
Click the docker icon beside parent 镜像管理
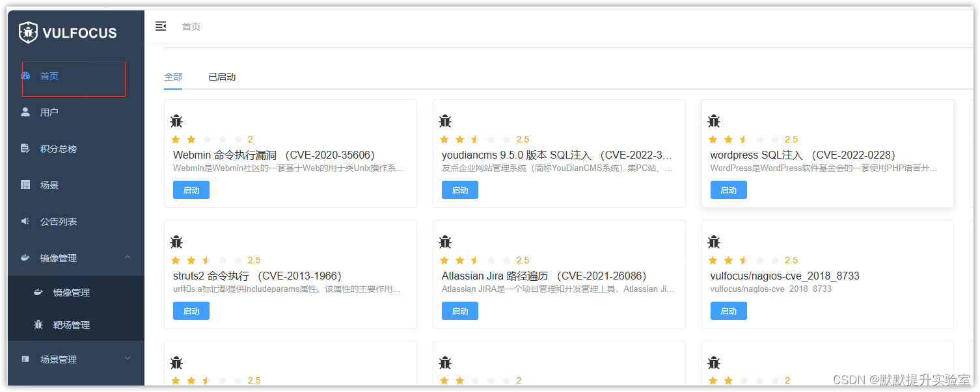point(26,257)
